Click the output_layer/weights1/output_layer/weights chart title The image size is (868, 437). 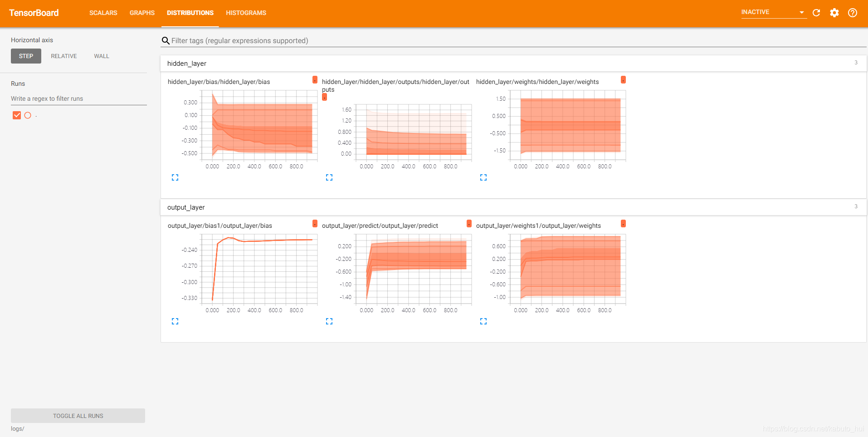click(x=538, y=226)
